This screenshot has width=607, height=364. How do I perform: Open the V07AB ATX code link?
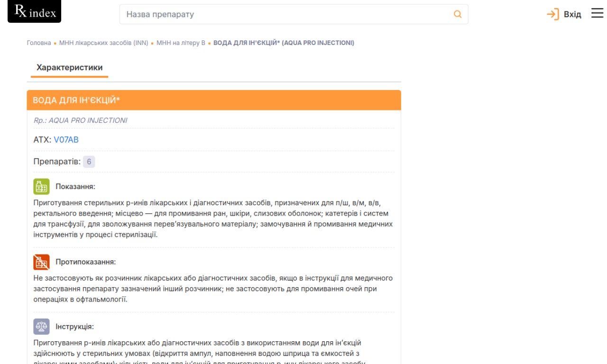click(66, 140)
